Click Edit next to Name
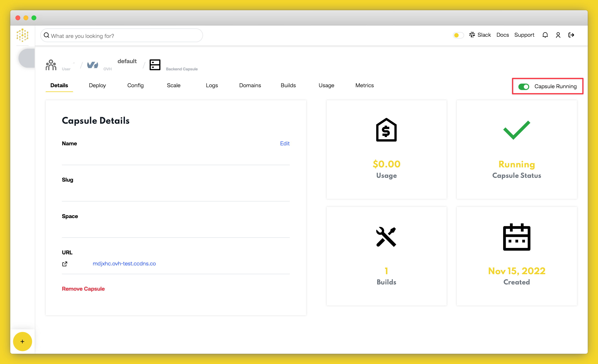598x364 pixels. [x=285, y=143]
